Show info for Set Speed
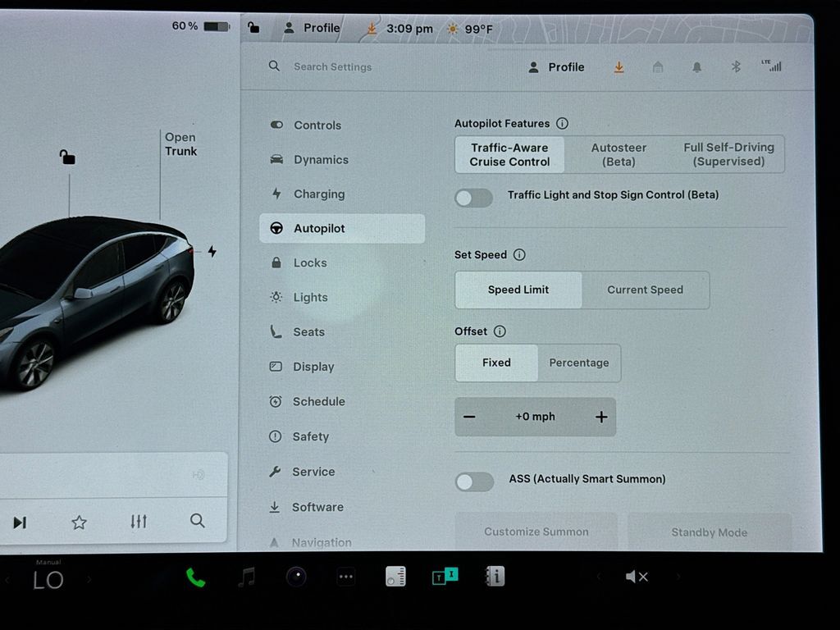Screen dimensions: 840x630 (519, 254)
